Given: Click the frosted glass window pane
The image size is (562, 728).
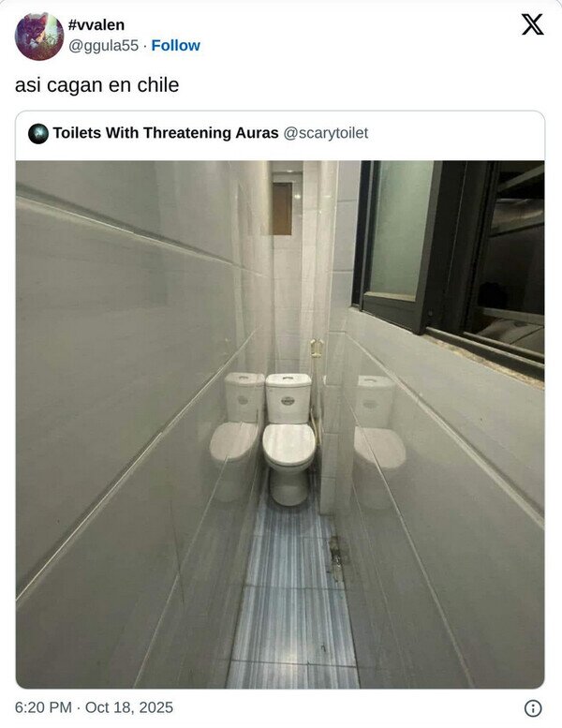Looking at the screenshot, I should pos(400,230).
